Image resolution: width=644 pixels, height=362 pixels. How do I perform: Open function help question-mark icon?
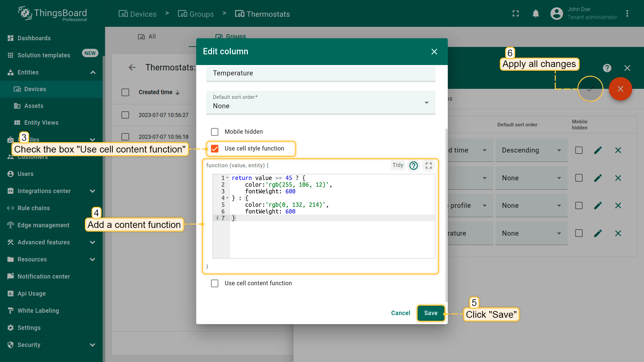coord(414,166)
